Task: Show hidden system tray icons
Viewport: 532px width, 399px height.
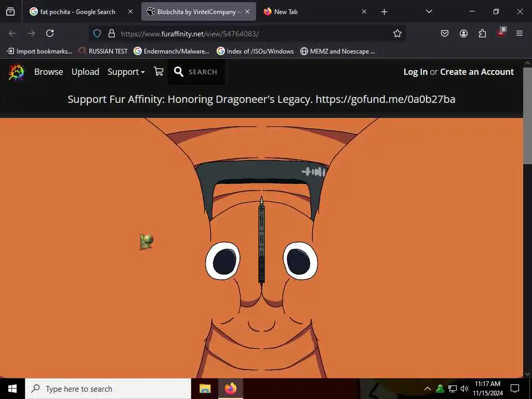Action: (x=428, y=389)
